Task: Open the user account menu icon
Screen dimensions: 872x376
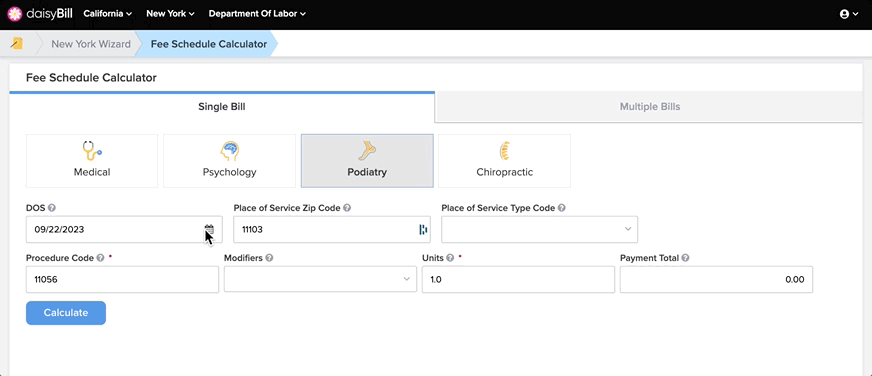Action: click(x=844, y=14)
